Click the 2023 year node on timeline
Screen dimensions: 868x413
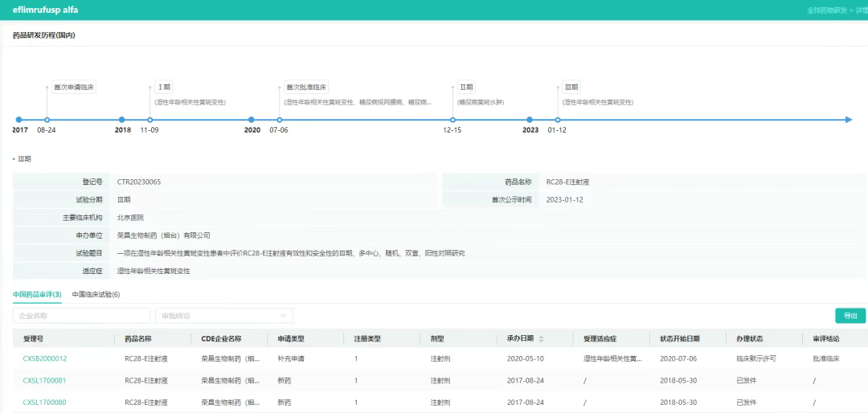[530, 120]
